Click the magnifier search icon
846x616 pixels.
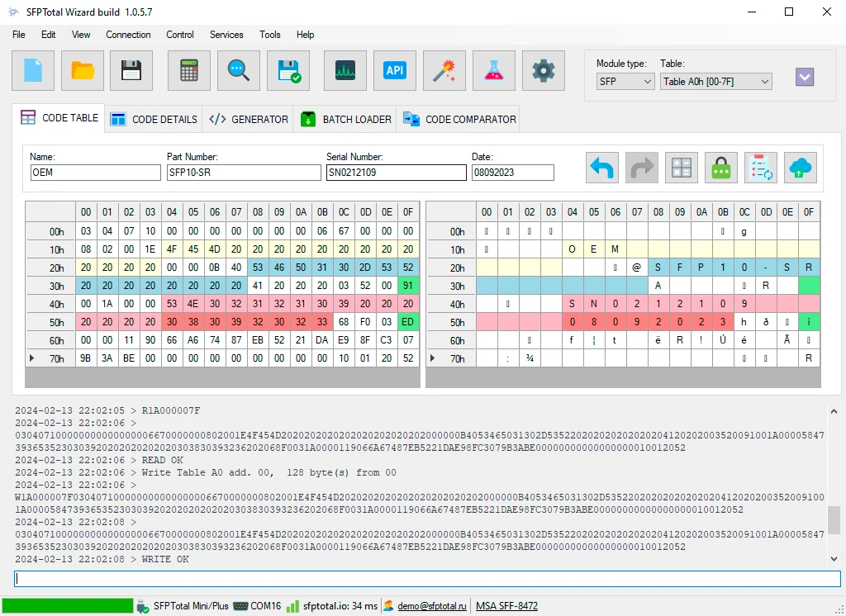[239, 71]
